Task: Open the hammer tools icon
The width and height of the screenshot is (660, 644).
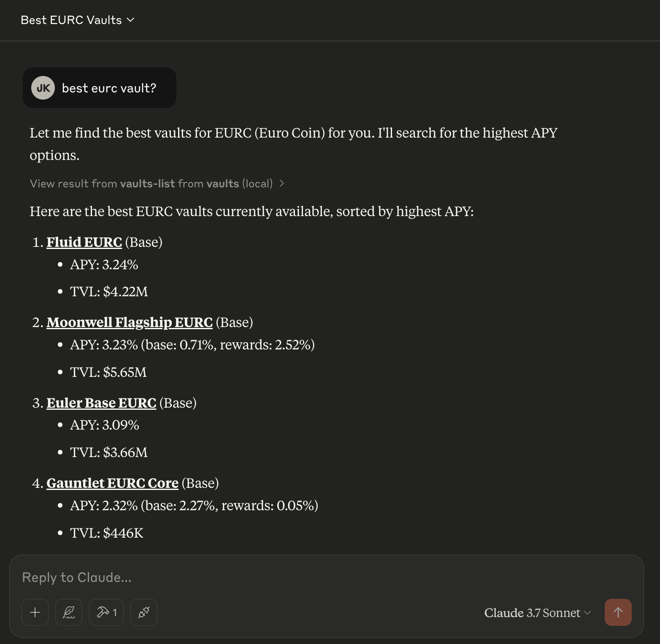Action: (103, 612)
